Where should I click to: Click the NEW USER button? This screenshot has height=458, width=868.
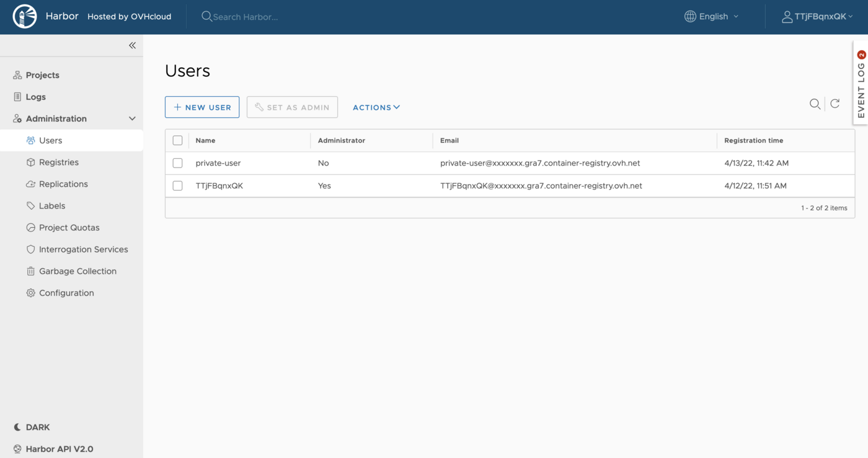pyautogui.click(x=202, y=107)
